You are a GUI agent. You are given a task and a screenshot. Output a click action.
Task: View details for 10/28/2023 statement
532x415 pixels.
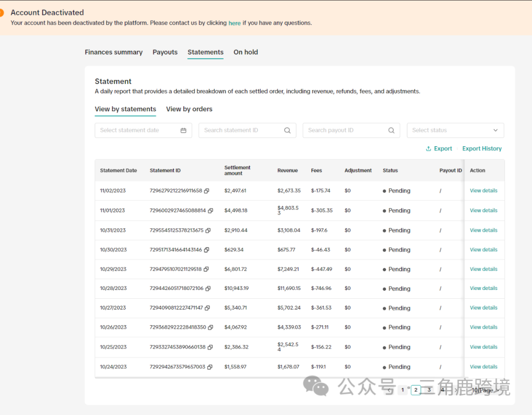click(x=484, y=288)
